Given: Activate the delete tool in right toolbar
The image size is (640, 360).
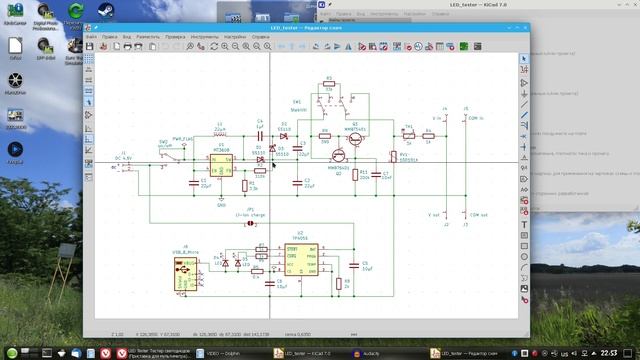Looking at the screenshot, I should tap(524, 300).
